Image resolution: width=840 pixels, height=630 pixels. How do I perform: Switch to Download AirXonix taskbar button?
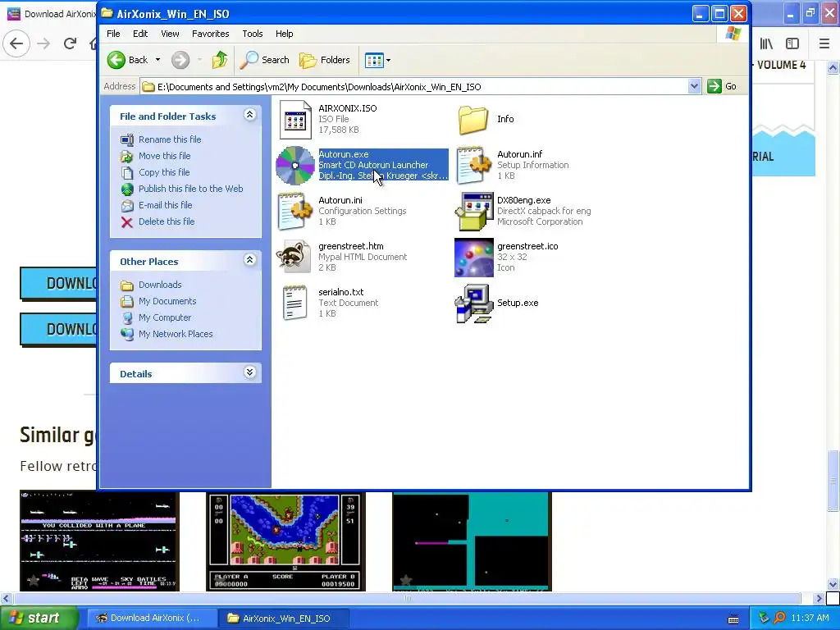pyautogui.click(x=151, y=619)
